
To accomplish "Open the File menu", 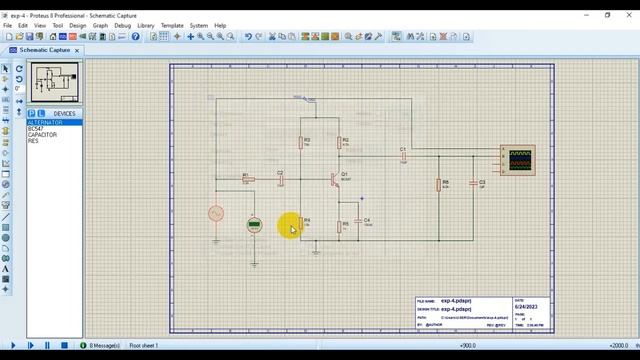I will tap(7, 25).
